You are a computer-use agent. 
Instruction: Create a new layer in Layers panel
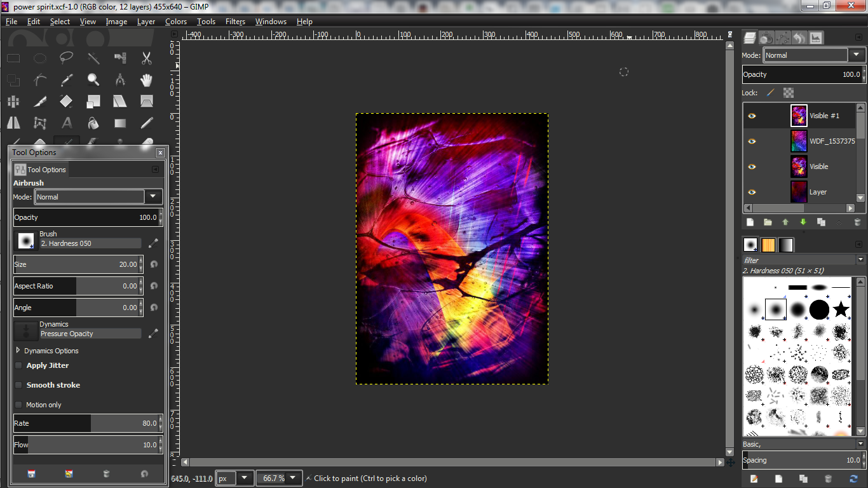point(750,222)
